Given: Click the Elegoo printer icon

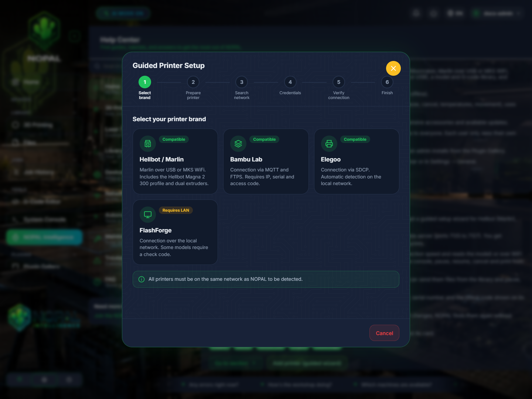Looking at the screenshot, I should coord(329,144).
